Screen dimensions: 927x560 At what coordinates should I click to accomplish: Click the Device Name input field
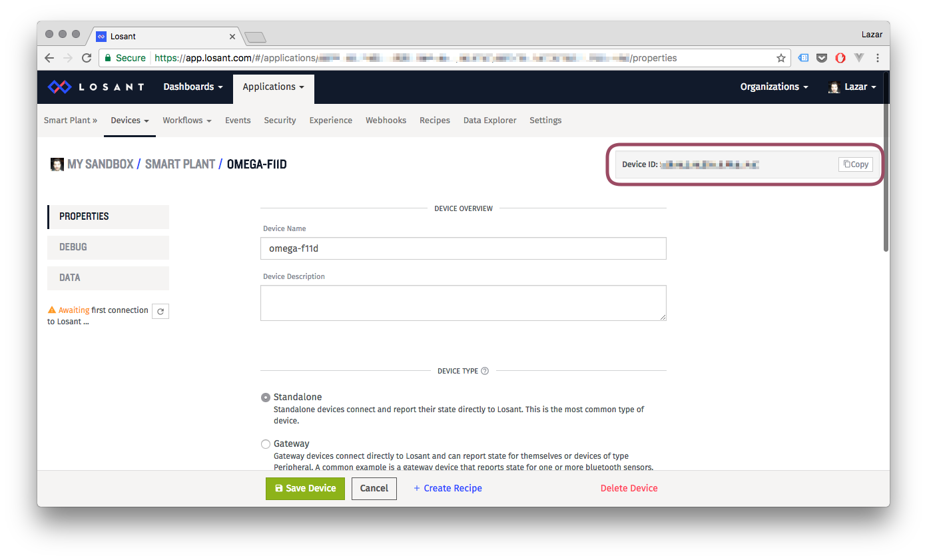(463, 248)
